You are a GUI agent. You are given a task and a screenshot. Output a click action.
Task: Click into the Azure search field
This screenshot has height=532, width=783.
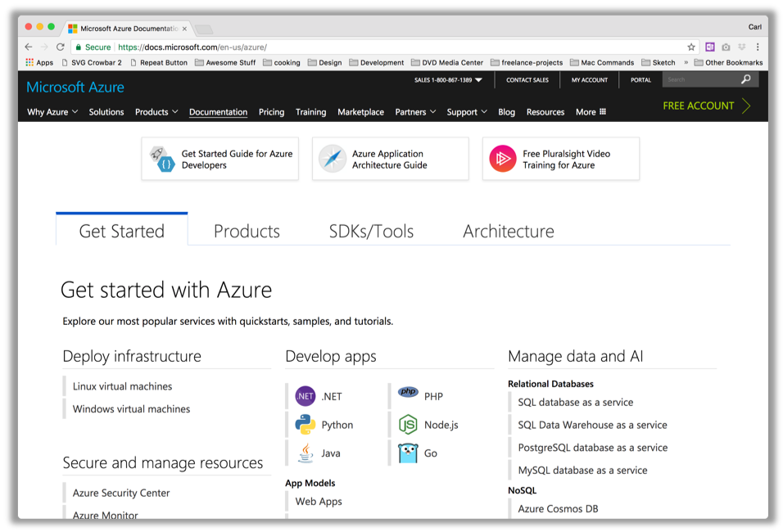(x=701, y=79)
